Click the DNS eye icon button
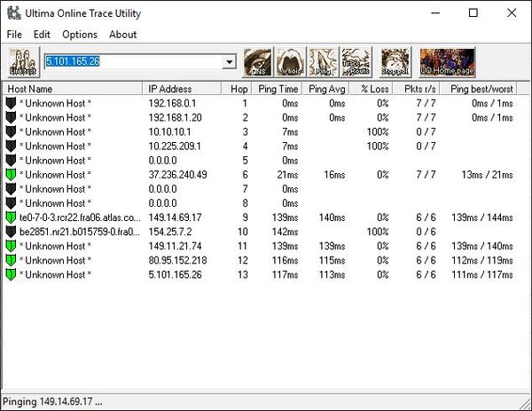The width and height of the screenshot is (532, 411). pyautogui.click(x=257, y=62)
